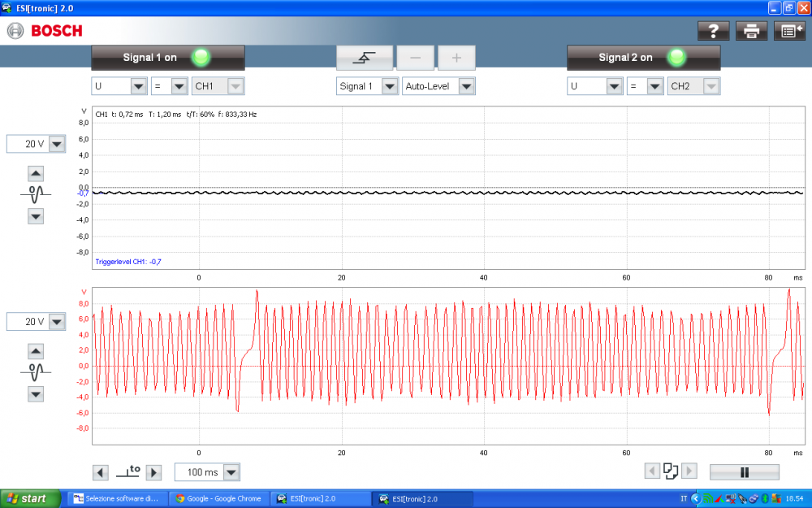The height and width of the screenshot is (508, 812).
Task: Open the list settings icon top right
Action: tap(788, 31)
